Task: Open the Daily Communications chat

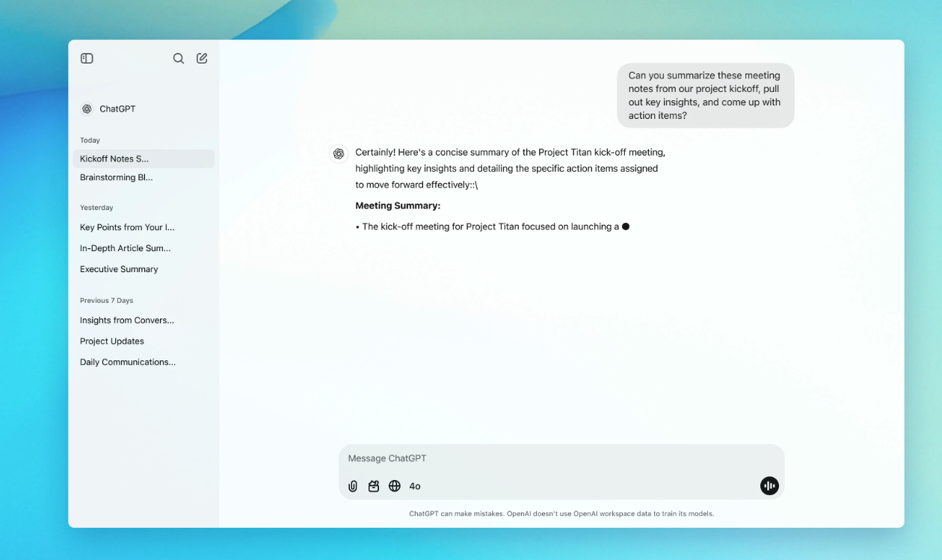Action: pos(128,362)
